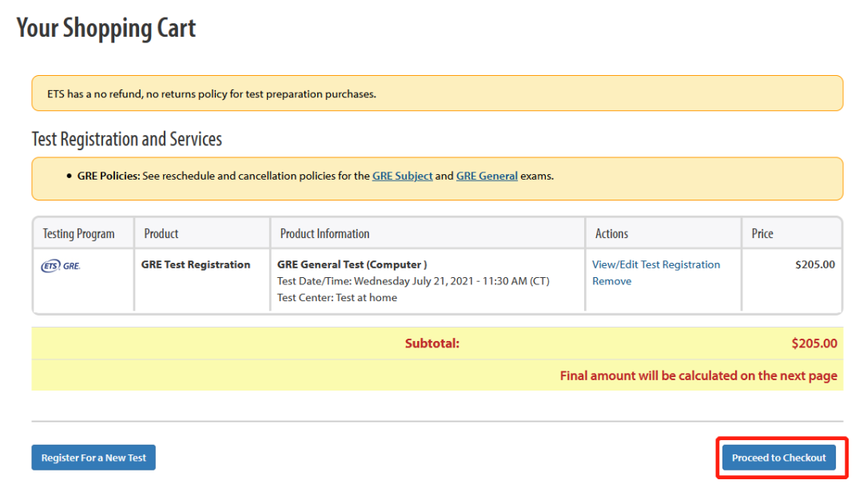The width and height of the screenshot is (863, 504).
Task: Click the Test Registration and Services heading
Action: (127, 139)
